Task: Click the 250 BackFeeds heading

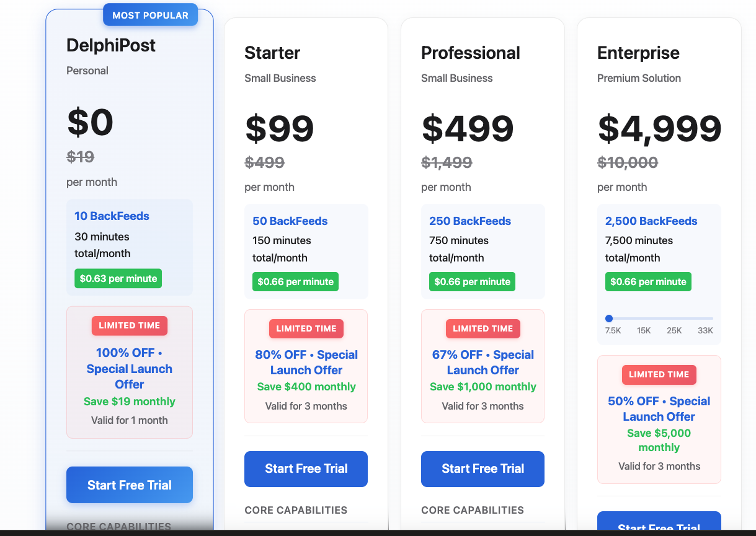Action: coord(470,221)
